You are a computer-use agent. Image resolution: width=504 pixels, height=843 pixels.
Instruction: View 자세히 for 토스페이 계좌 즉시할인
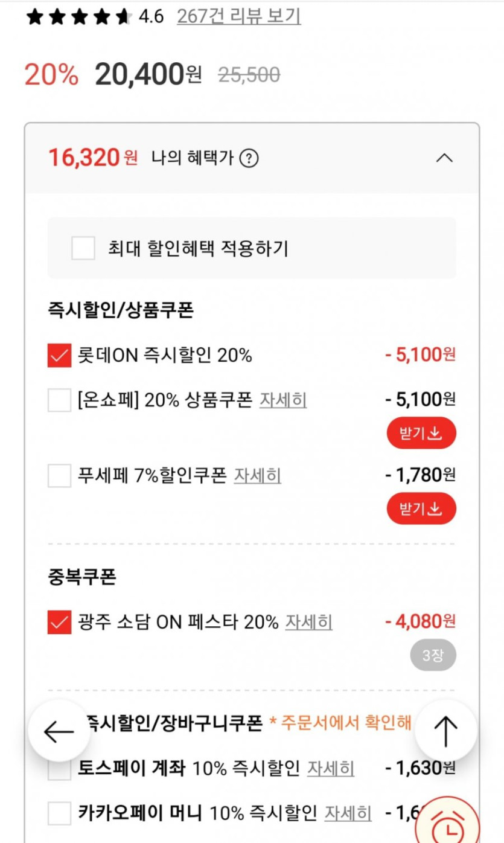tap(331, 768)
